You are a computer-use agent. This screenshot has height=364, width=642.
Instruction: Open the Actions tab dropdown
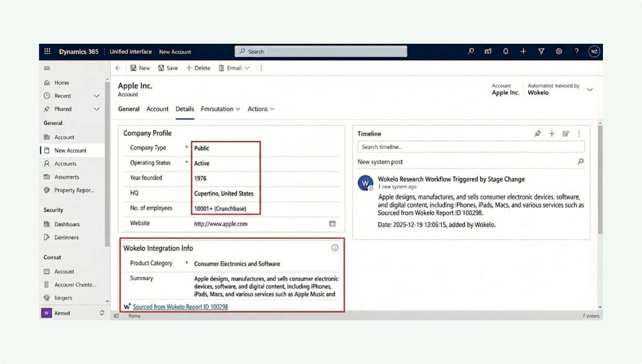pos(261,109)
